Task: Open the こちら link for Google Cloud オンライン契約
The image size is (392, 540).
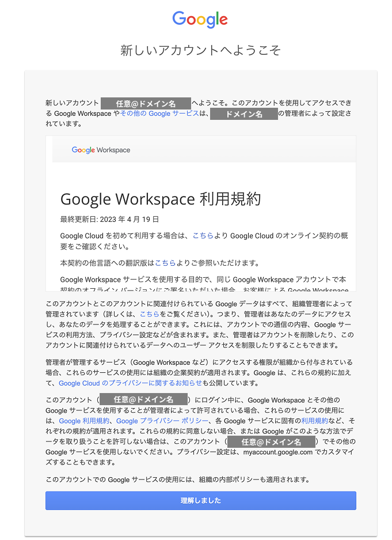Action: [203, 236]
